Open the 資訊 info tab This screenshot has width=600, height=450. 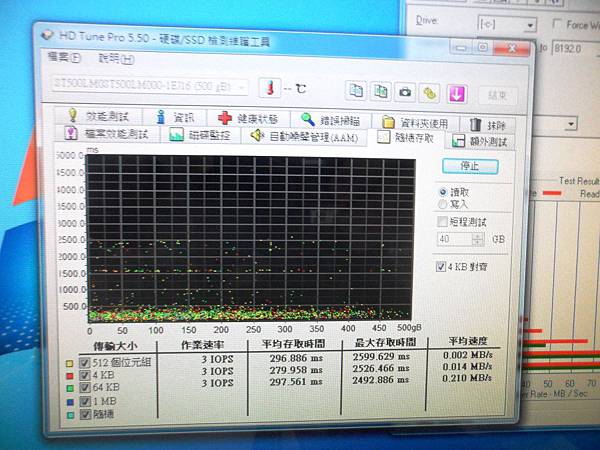click(175, 117)
